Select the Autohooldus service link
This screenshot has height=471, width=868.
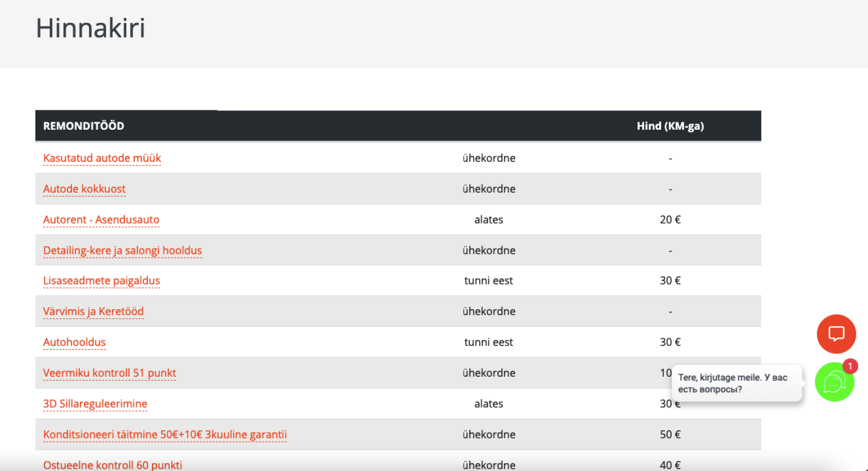(x=74, y=342)
